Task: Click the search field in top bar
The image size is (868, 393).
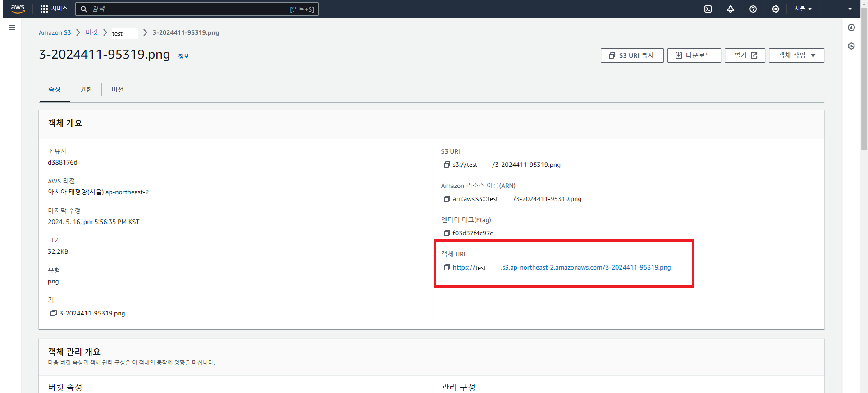Action: 197,9
